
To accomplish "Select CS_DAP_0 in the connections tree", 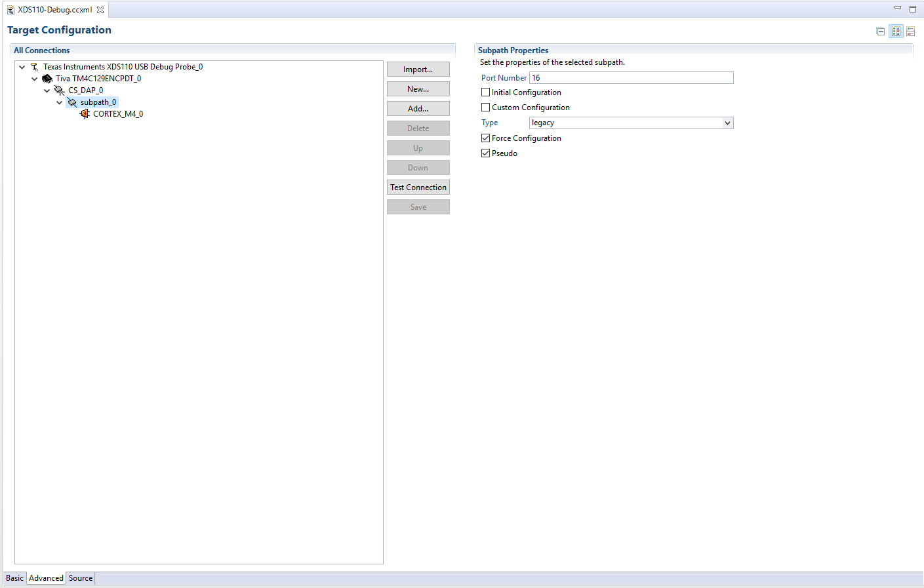I will (x=85, y=90).
